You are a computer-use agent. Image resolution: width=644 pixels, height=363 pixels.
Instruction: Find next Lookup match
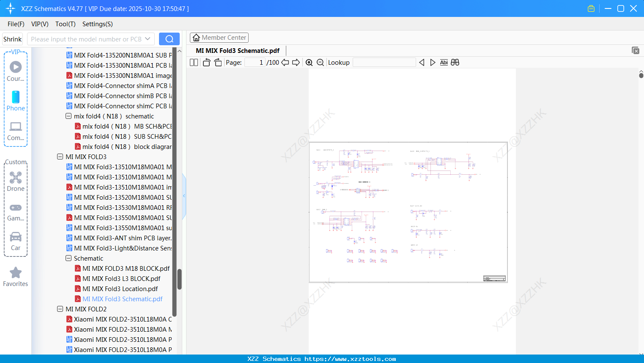tap(433, 63)
